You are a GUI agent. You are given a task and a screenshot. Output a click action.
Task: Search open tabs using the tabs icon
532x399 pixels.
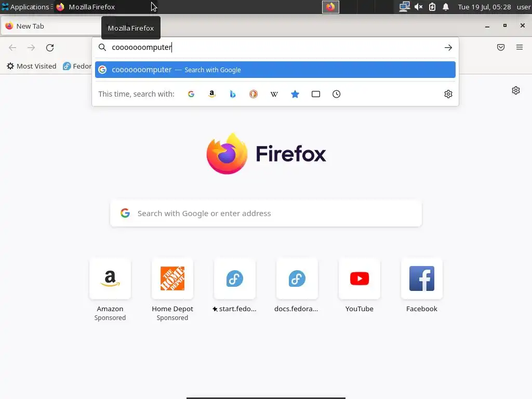point(316,94)
